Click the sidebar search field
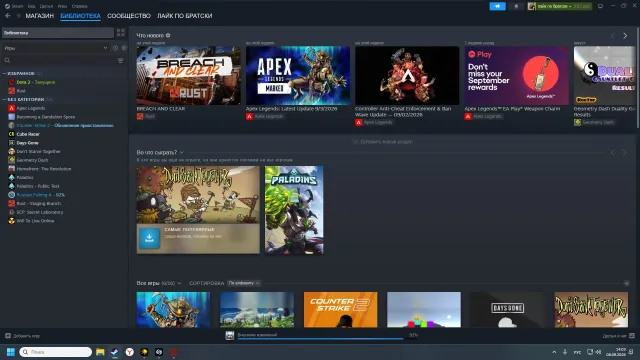 click(x=60, y=60)
